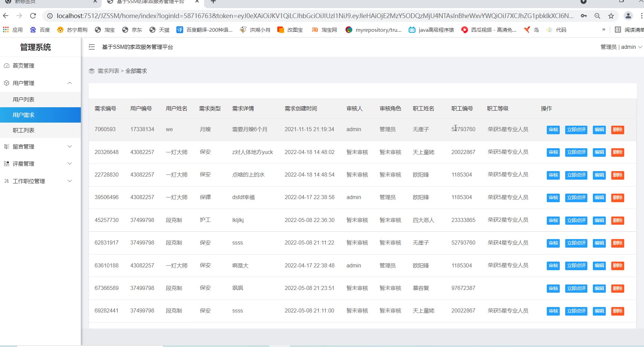The height and width of the screenshot is (347, 644).
Task: Click 审核 for request 7060593
Action: (553, 130)
